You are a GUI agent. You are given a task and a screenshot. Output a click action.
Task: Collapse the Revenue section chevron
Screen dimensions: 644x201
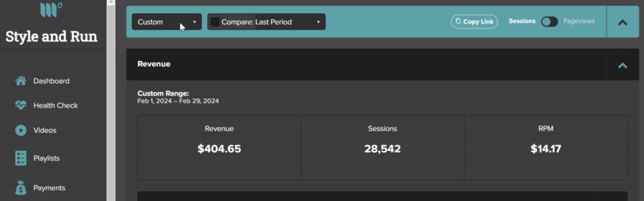pyautogui.click(x=623, y=65)
